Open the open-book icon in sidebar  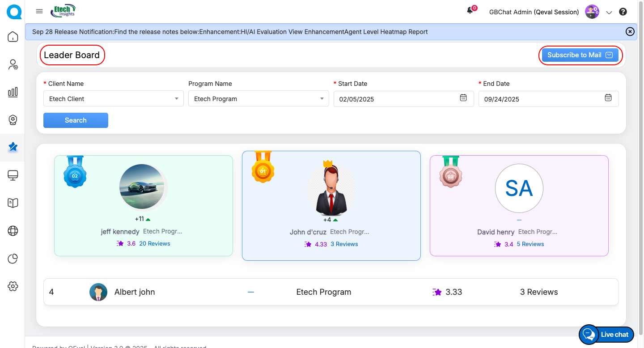(x=13, y=203)
